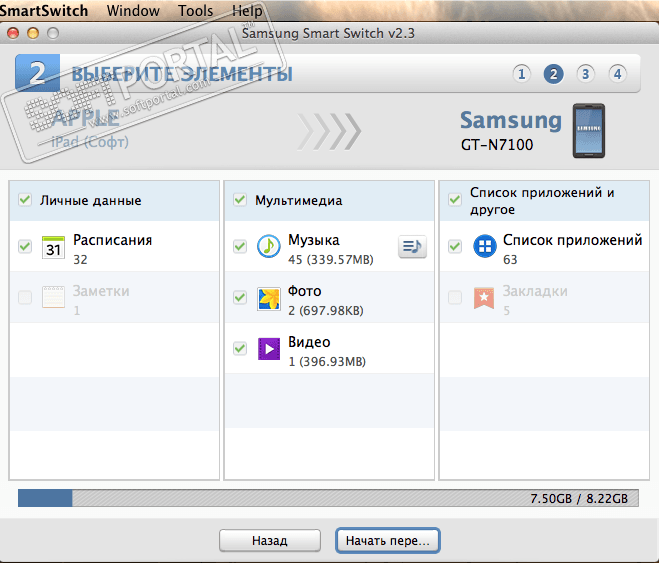Image resolution: width=659 pixels, height=563 pixels.
Task: Click the Список приложений count 63
Action: click(x=510, y=260)
